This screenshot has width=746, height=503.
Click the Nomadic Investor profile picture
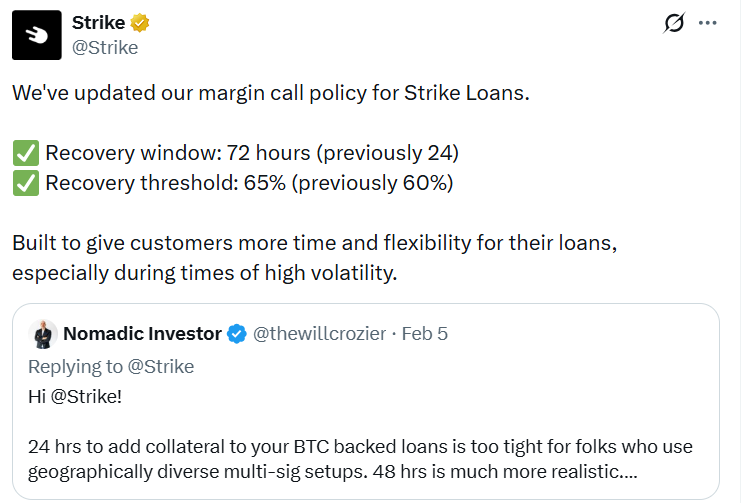43,333
